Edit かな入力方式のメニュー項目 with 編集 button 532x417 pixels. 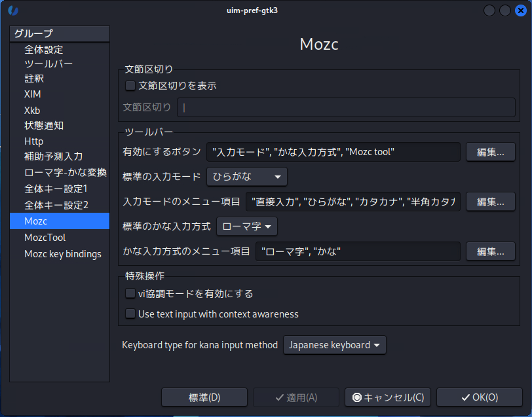[491, 251]
